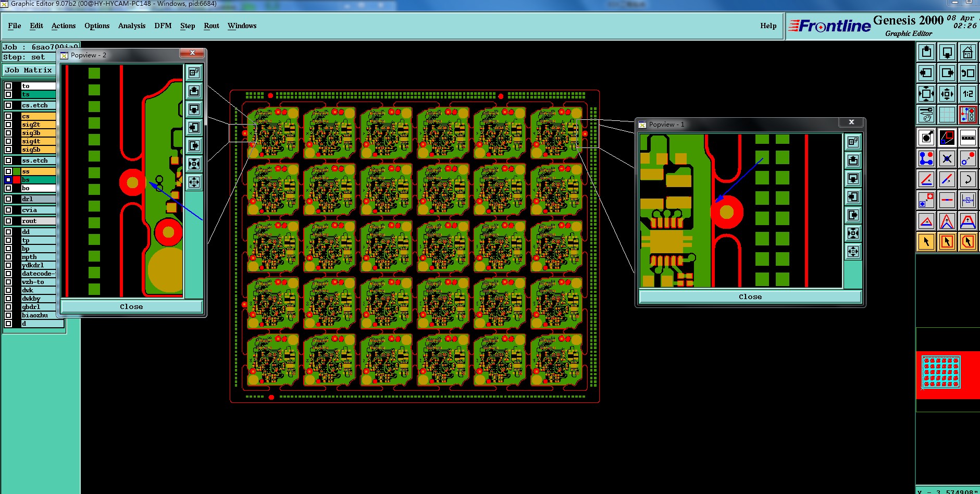Image resolution: width=980 pixels, height=494 pixels.
Task: Select the ruler measure tool
Action: [x=968, y=138]
